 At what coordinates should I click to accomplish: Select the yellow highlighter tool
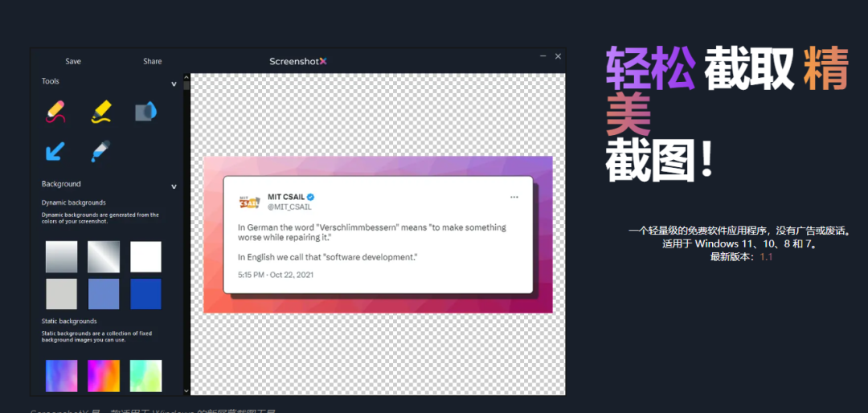point(101,111)
